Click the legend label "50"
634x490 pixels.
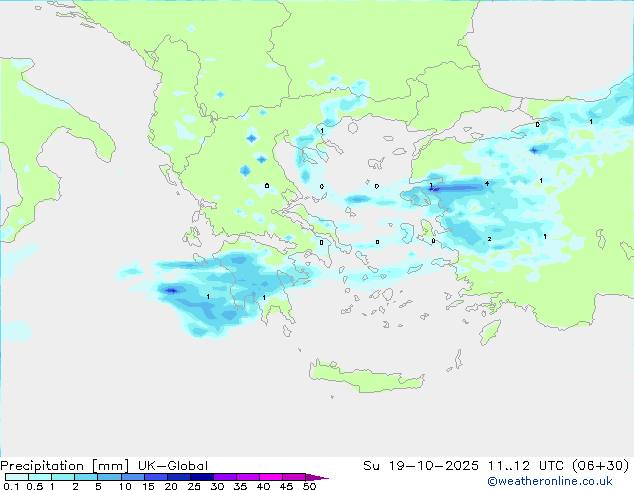click(309, 486)
